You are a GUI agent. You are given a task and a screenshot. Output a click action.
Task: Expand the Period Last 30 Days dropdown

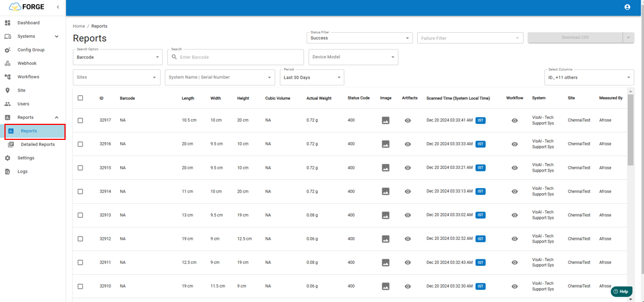(x=312, y=78)
